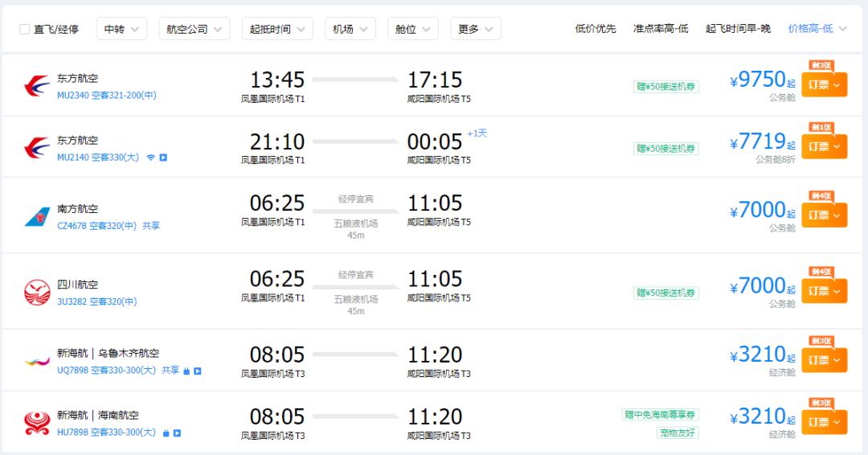Sort flights by 低价优先
Image resolution: width=868 pixels, height=455 pixels.
click(x=596, y=29)
